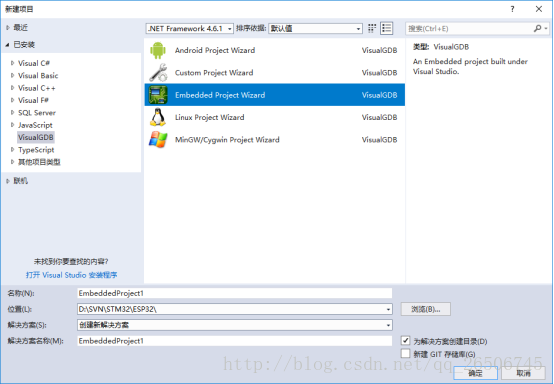Screen dimensions: 554x384
Task: Expand the Visual C# tree node
Action: pyautogui.click(x=12, y=63)
